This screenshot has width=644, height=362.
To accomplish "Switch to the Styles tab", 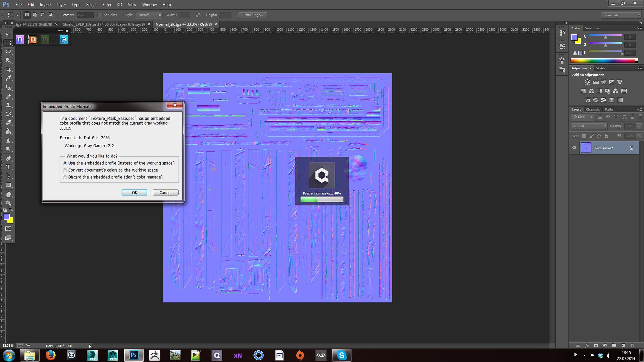I will point(600,68).
